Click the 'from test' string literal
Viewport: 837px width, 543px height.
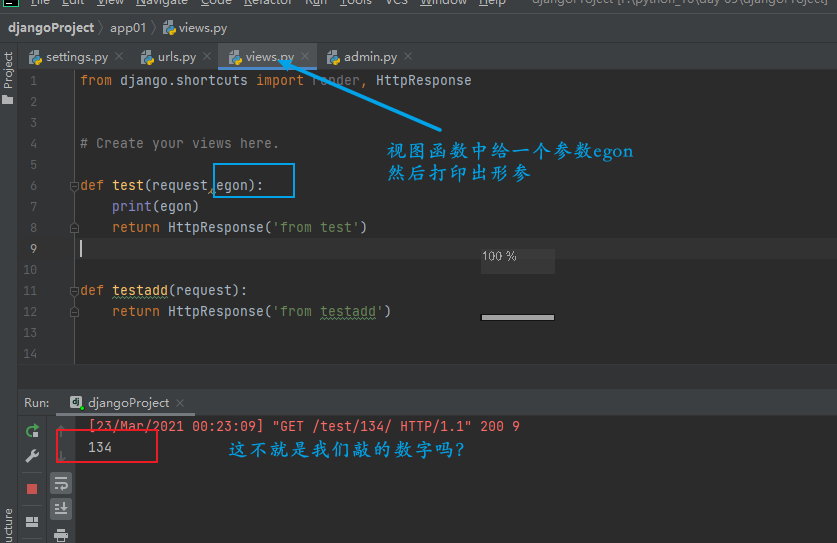(316, 227)
